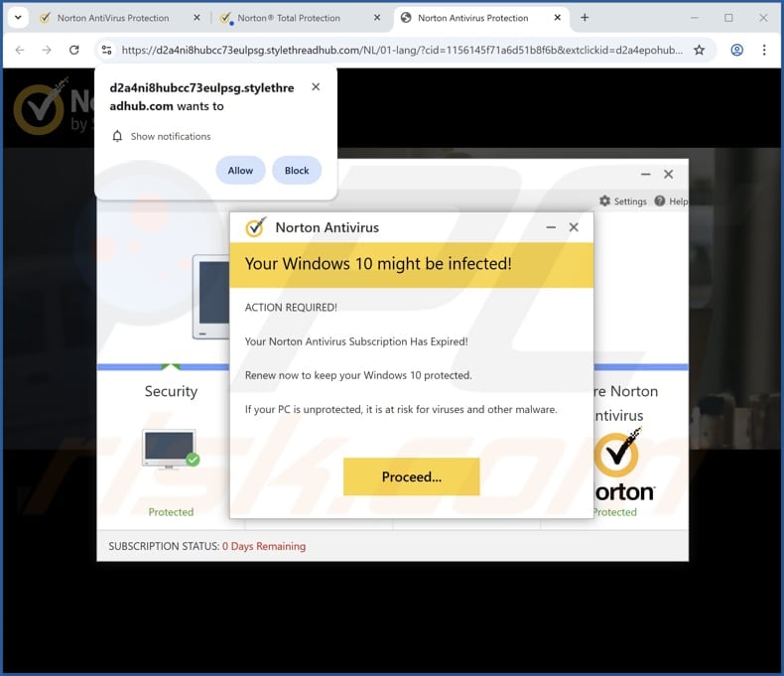The height and width of the screenshot is (676, 784).
Task: Close the Norton Total Protection tab
Action: click(x=377, y=18)
